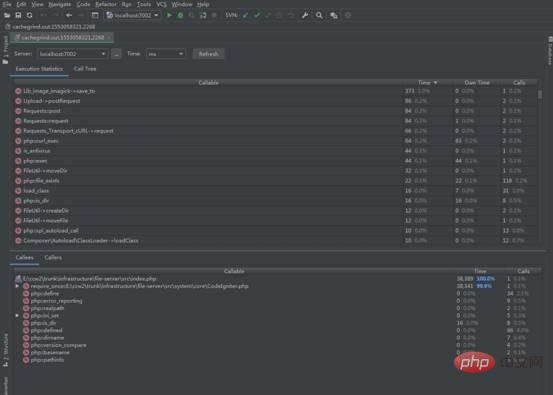553x395 pixels.
Task: Expand the require_once CodeIgniter.php tree row
Action: click(17, 286)
